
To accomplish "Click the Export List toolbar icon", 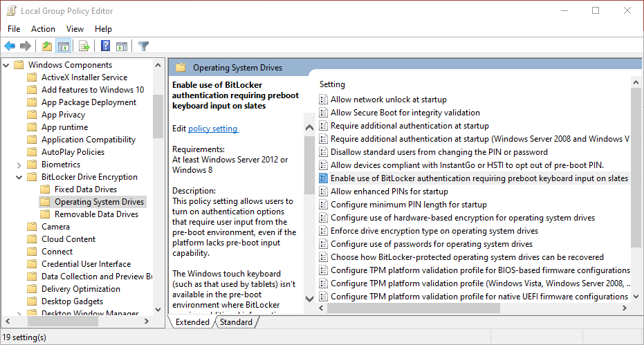I will (84, 46).
